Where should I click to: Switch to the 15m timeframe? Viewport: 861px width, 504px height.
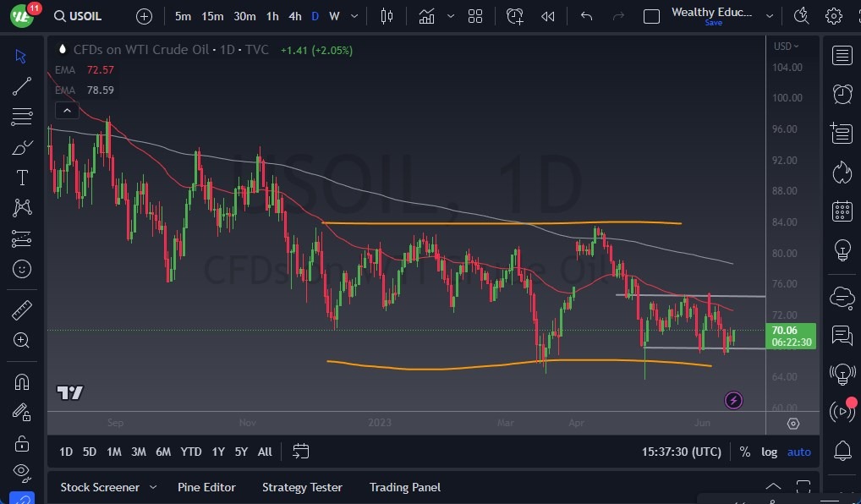[x=212, y=16]
